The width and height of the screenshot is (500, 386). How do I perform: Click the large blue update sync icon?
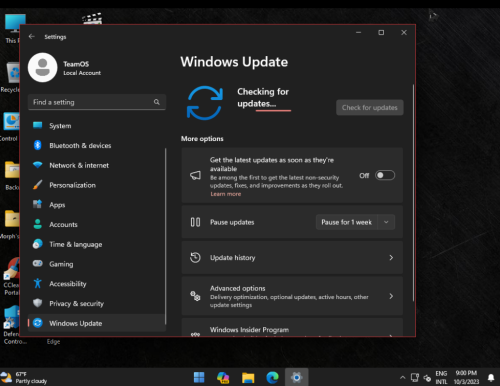pyautogui.click(x=205, y=103)
